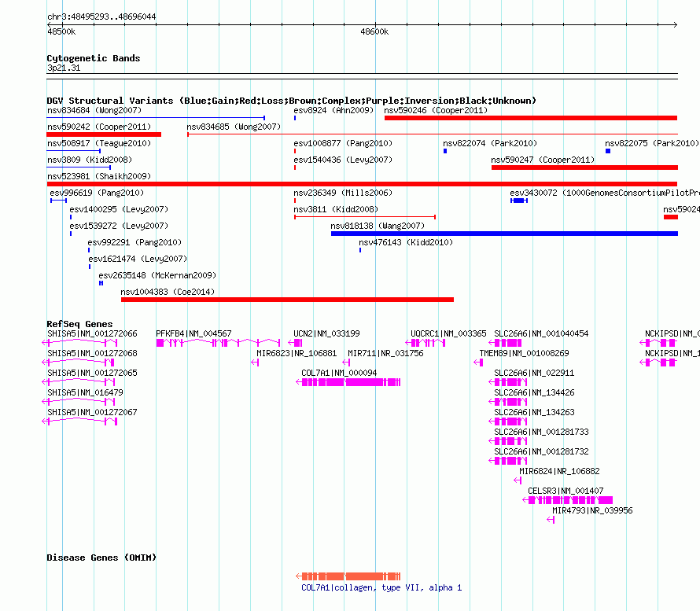The height and width of the screenshot is (611, 700).
Task: Click SLC26A6|NM_001281733 transcript label
Action: click(542, 432)
